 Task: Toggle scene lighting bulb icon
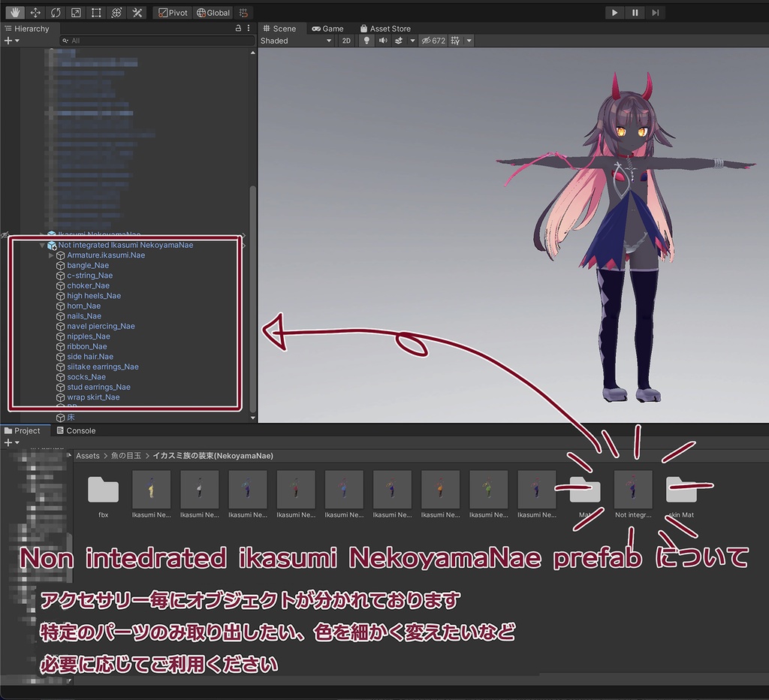point(366,41)
